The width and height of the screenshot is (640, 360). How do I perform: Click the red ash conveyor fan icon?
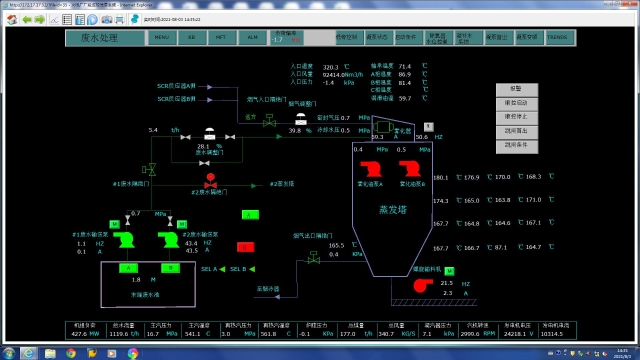[422, 285]
